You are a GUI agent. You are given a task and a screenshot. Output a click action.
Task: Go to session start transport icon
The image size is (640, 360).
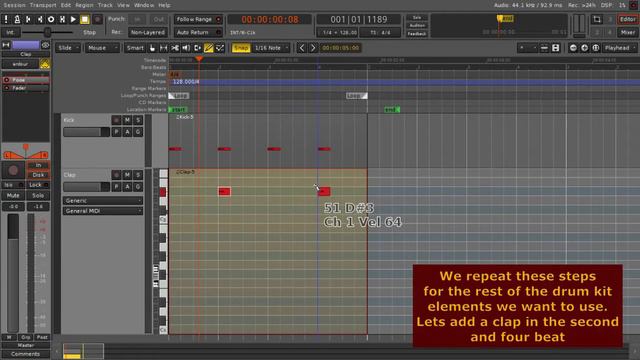pos(29,19)
